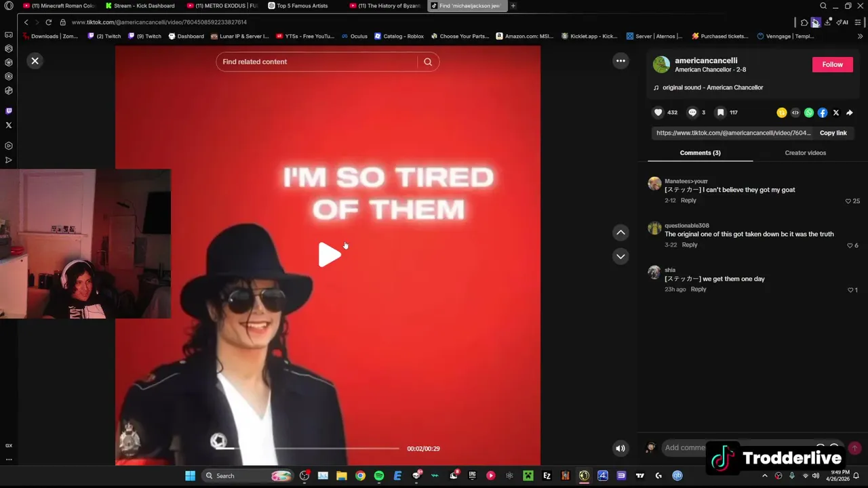Open a new browser tab
The width and height of the screenshot is (868, 488).
(x=513, y=5)
